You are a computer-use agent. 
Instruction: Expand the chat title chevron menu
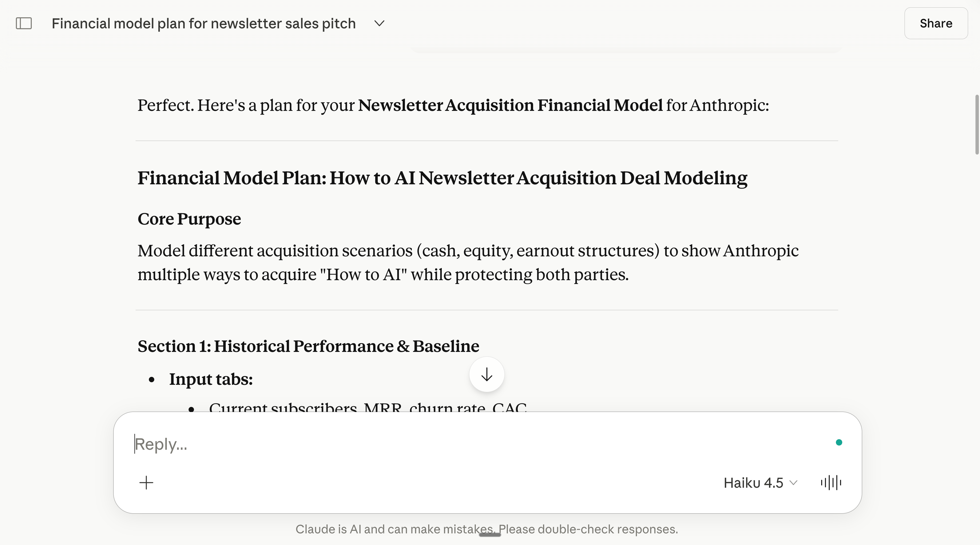[379, 23]
